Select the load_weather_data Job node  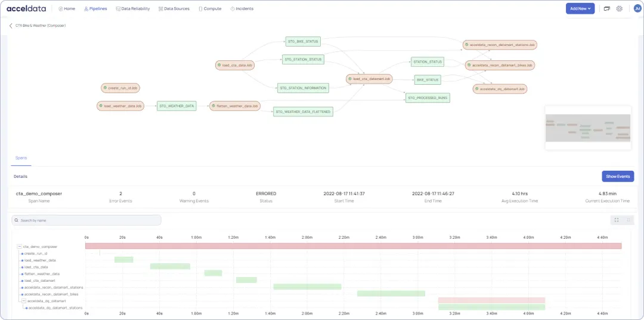click(x=120, y=106)
